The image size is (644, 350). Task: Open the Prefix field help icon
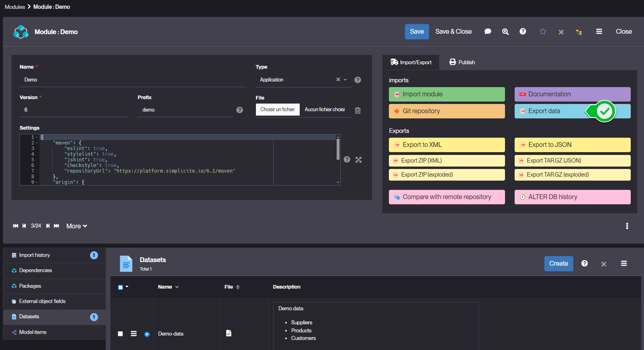(x=239, y=110)
